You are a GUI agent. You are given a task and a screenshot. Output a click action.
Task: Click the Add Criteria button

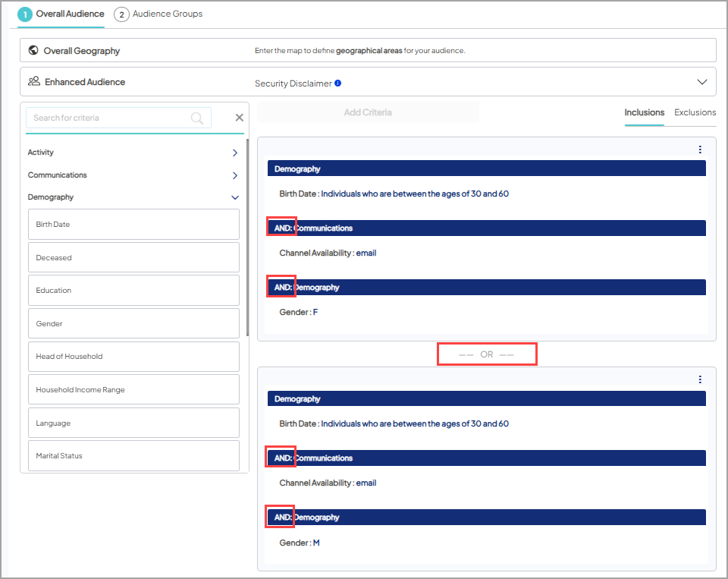(368, 112)
